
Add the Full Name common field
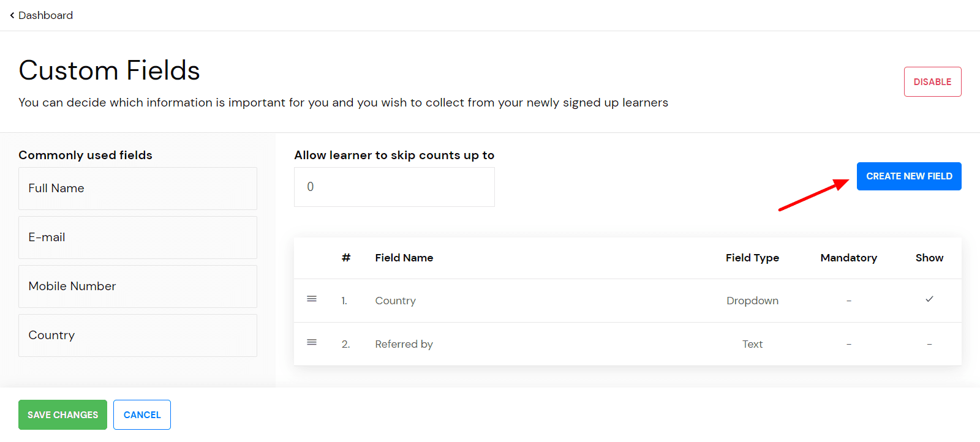pos(138,189)
